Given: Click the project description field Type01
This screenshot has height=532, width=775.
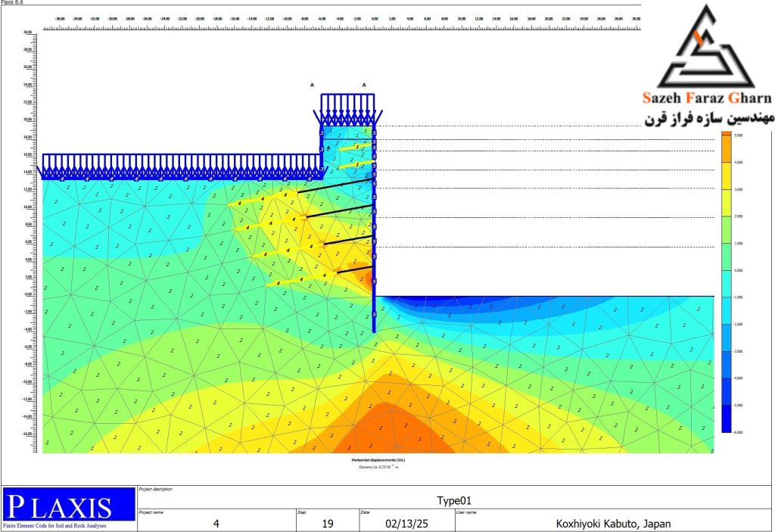Looking at the screenshot, I should (454, 500).
